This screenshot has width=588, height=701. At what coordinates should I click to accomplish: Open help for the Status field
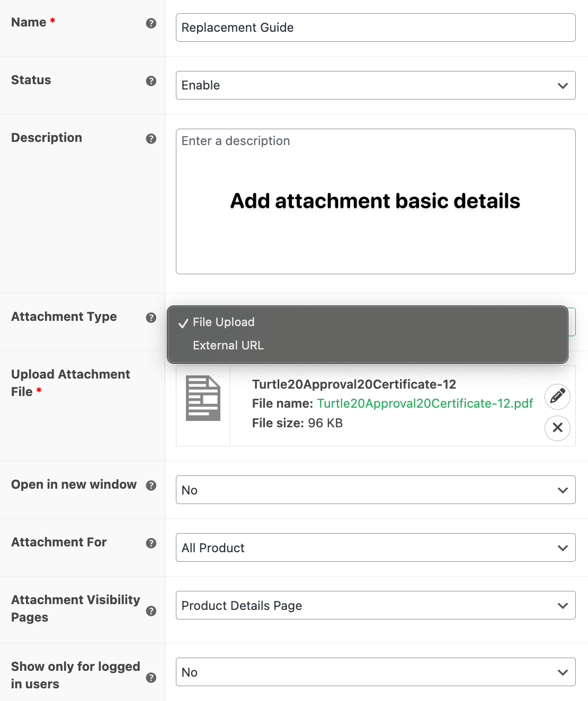[152, 81]
